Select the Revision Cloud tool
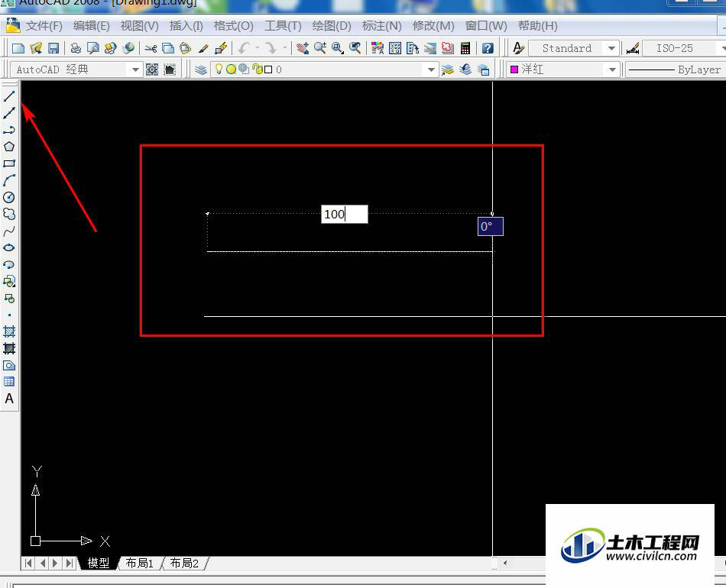726x588 pixels. point(9,214)
